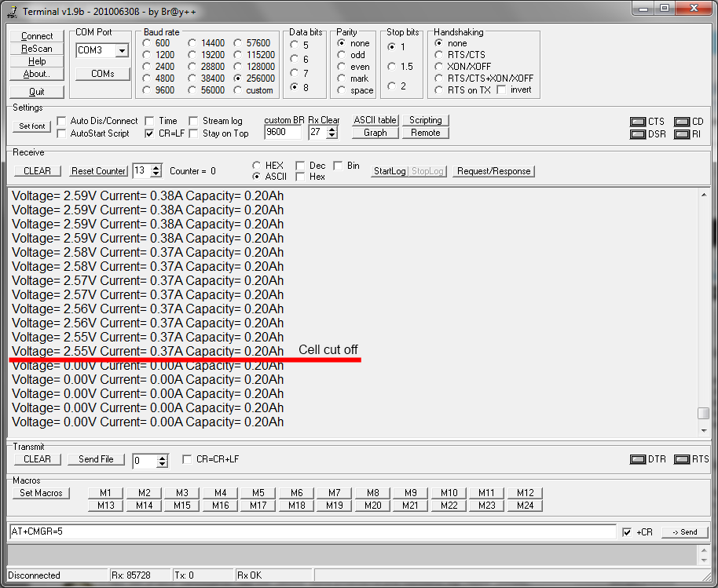Click the Remote button
The width and height of the screenshot is (718, 588).
coord(426,133)
